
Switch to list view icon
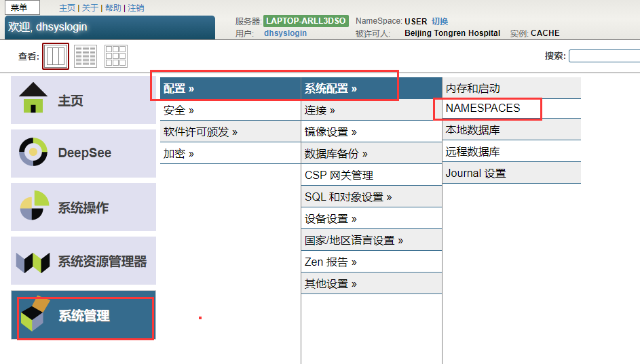point(86,56)
